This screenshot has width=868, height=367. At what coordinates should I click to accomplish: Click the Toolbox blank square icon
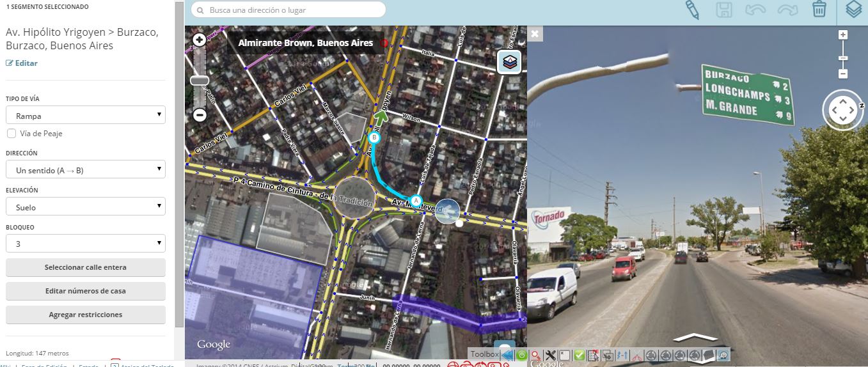(565, 355)
